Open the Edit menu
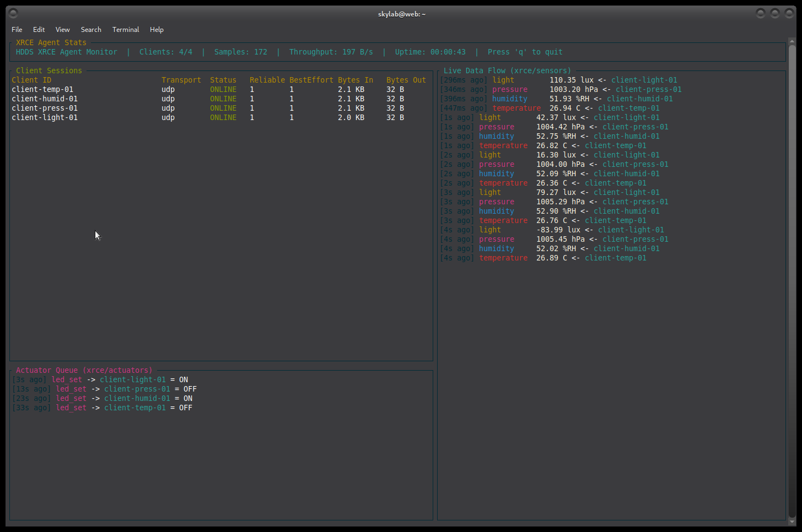Image resolution: width=802 pixels, height=532 pixels. point(39,30)
